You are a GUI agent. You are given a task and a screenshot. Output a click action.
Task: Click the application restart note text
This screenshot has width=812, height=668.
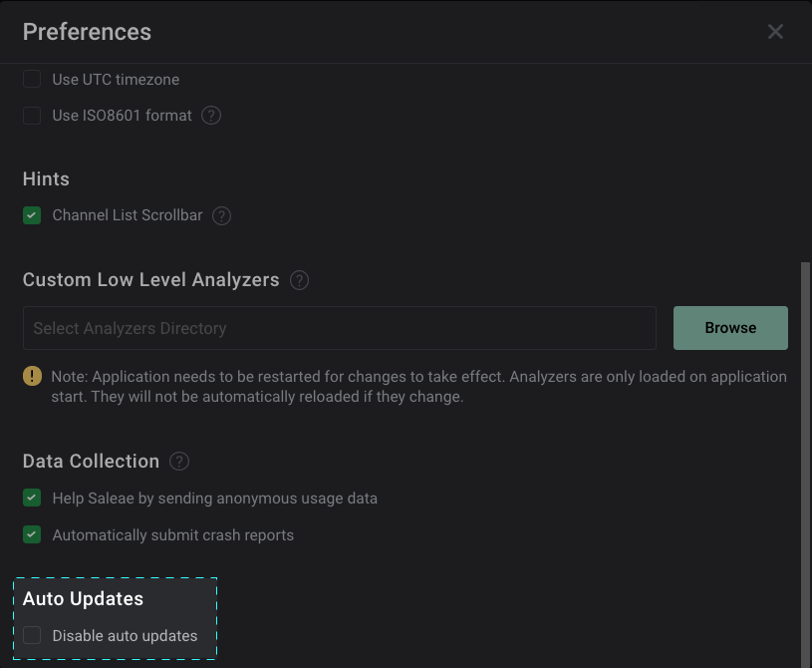click(418, 387)
